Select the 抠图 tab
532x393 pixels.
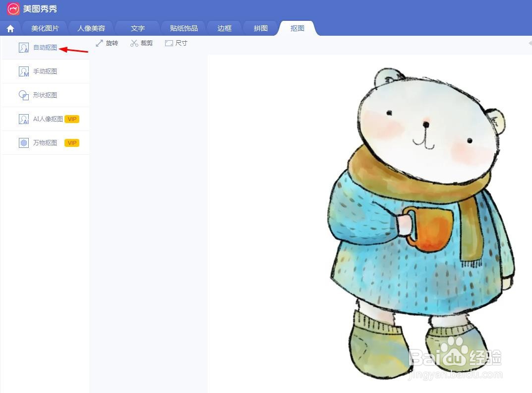coord(297,28)
